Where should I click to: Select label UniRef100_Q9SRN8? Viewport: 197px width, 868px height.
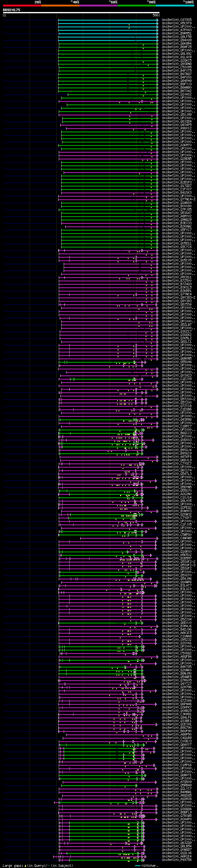click(x=177, y=64)
